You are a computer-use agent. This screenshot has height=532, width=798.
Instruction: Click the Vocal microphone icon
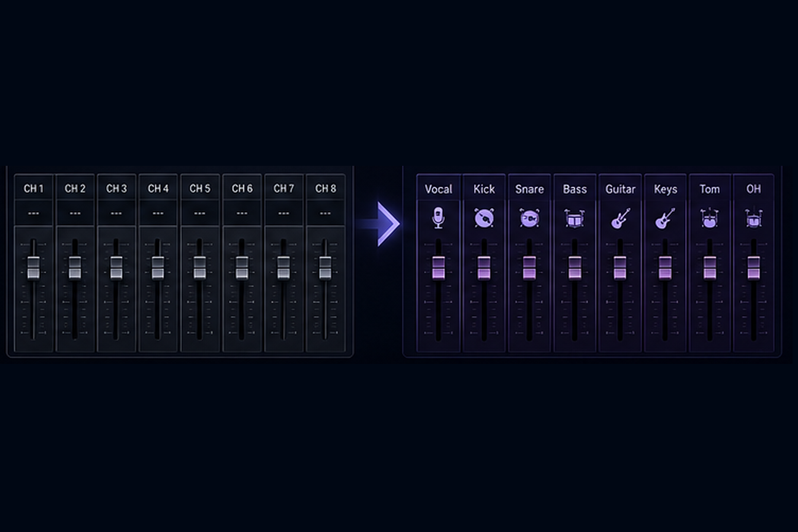[438, 218]
